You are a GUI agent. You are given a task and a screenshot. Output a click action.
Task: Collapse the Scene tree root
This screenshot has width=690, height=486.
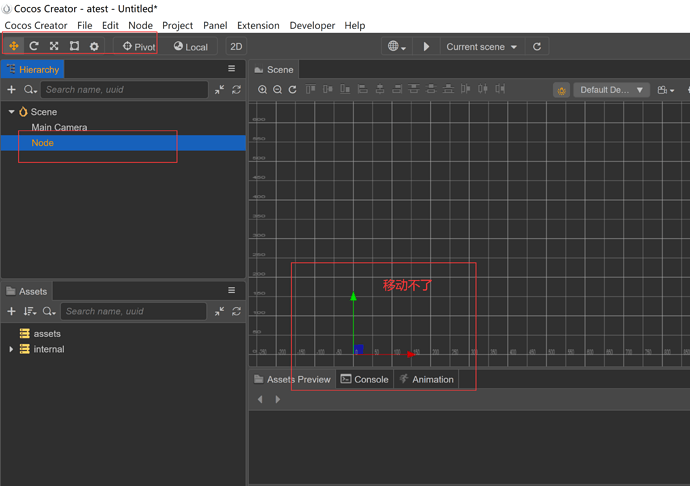11,112
